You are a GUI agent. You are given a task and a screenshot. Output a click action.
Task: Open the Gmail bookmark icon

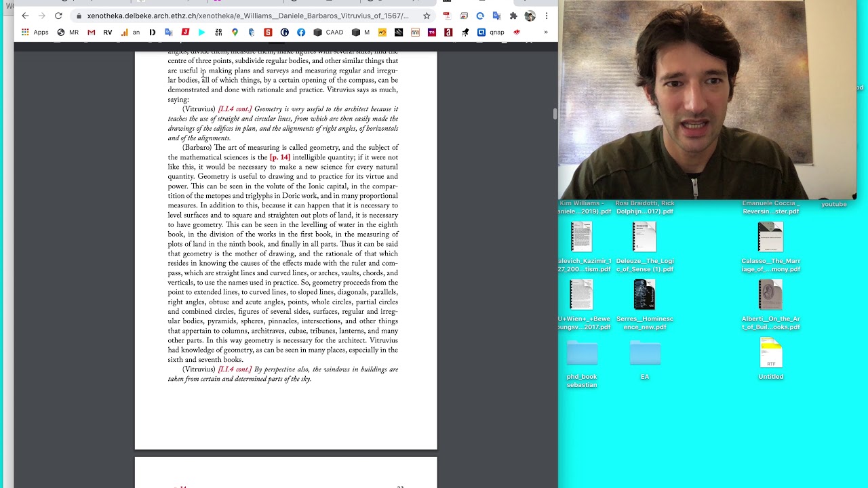coord(91,32)
